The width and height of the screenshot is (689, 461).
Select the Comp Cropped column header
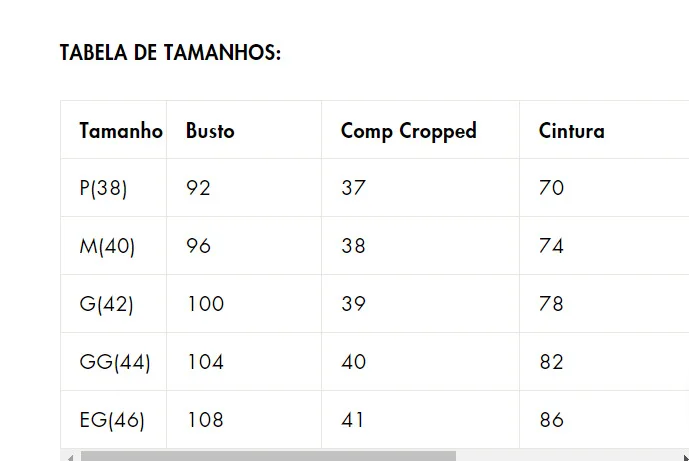409,131
